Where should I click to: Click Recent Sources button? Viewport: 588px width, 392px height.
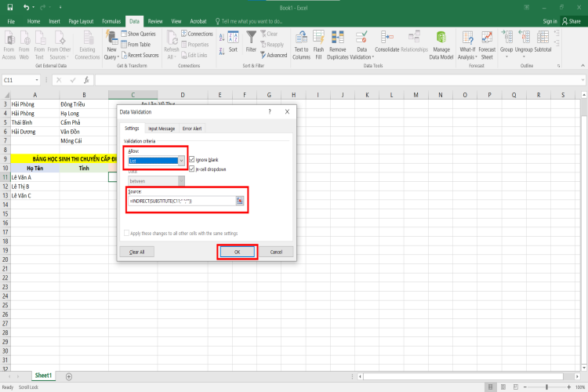pyautogui.click(x=140, y=55)
